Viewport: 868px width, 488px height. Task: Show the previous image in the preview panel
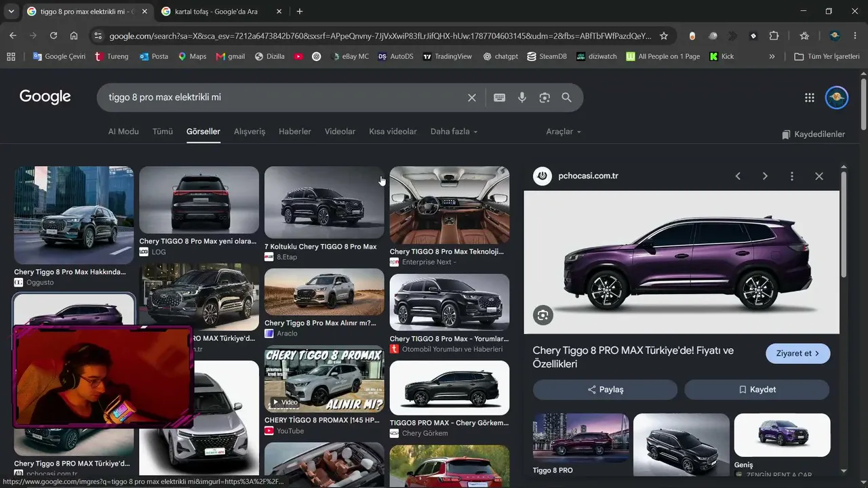tap(738, 176)
